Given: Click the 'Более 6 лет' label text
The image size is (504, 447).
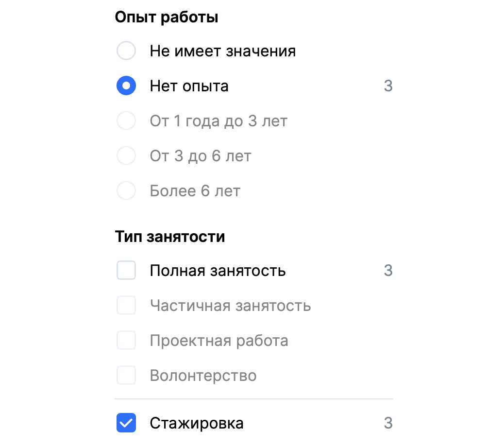Looking at the screenshot, I should pyautogui.click(x=195, y=191).
